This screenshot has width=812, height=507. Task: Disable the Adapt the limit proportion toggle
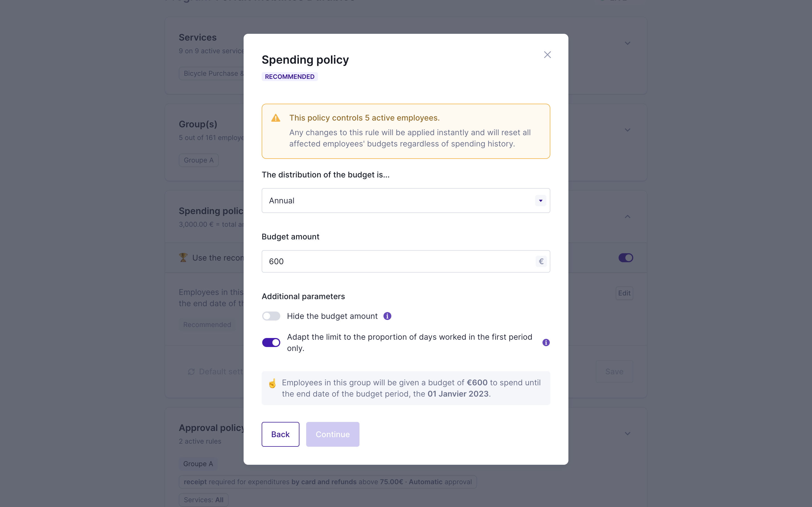271,342
